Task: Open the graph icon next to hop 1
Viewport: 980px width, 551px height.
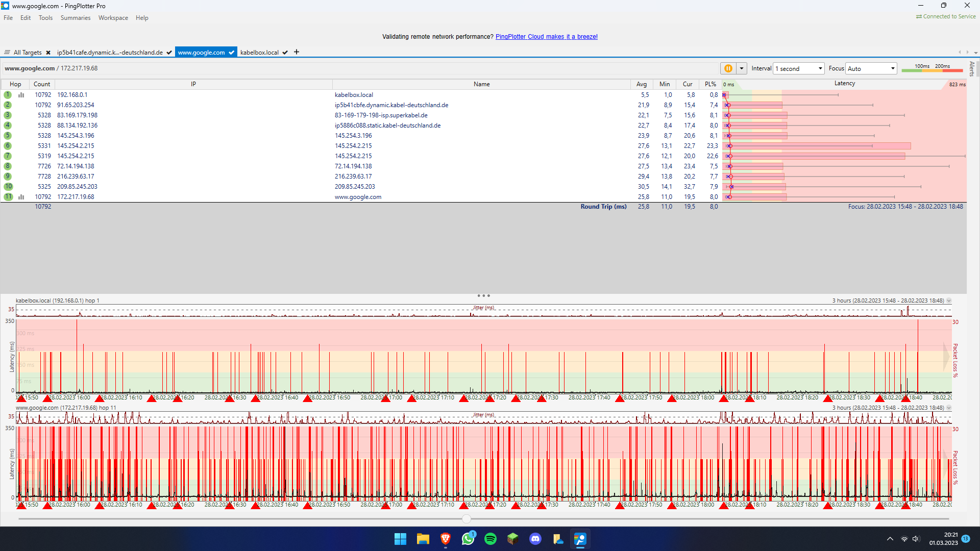Action: 21,94
